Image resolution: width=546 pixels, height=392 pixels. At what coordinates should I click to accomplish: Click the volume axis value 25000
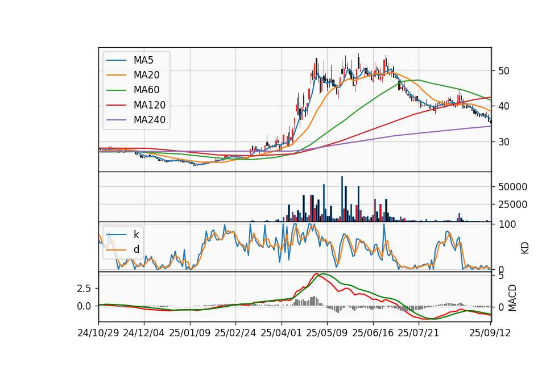coord(512,205)
